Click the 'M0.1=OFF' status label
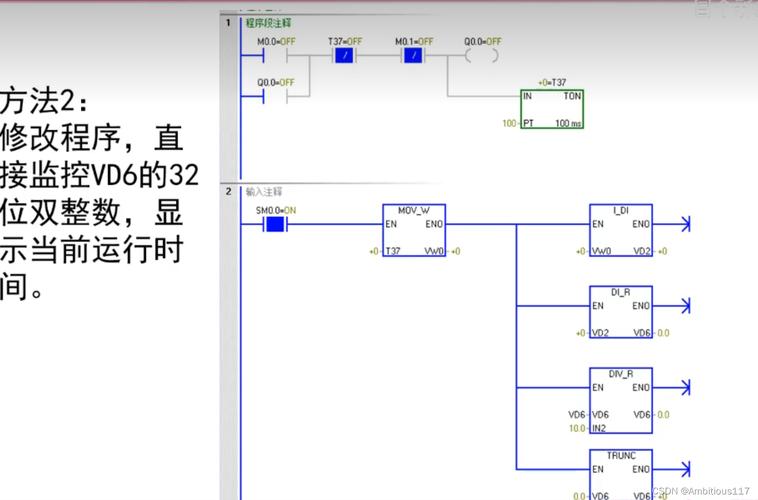This screenshot has width=758, height=500. (414, 42)
